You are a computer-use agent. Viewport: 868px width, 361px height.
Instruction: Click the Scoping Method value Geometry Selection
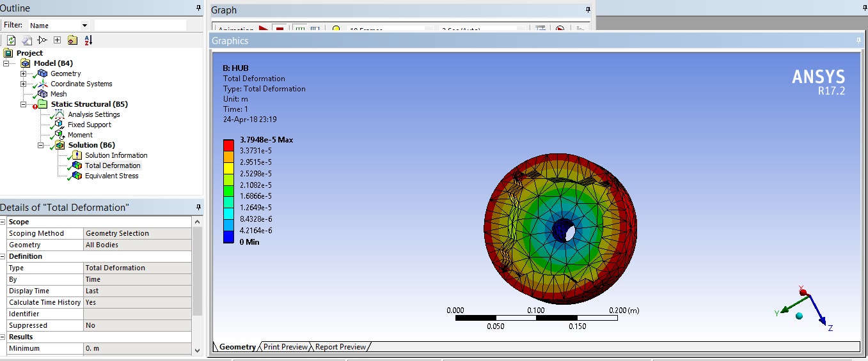(137, 233)
